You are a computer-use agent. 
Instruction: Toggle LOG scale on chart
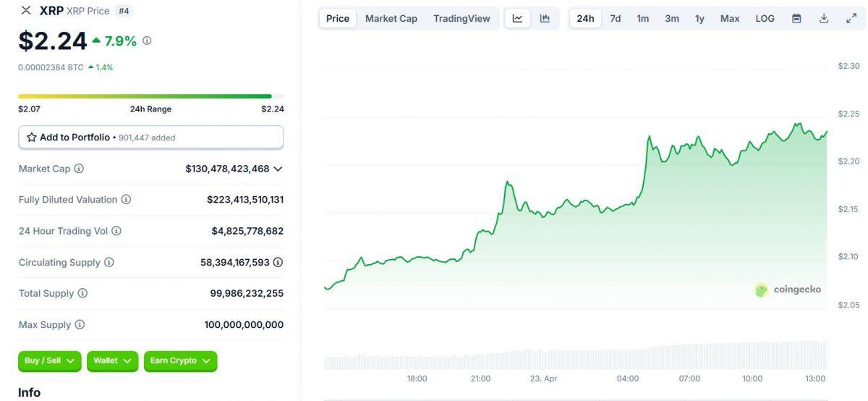click(x=765, y=19)
